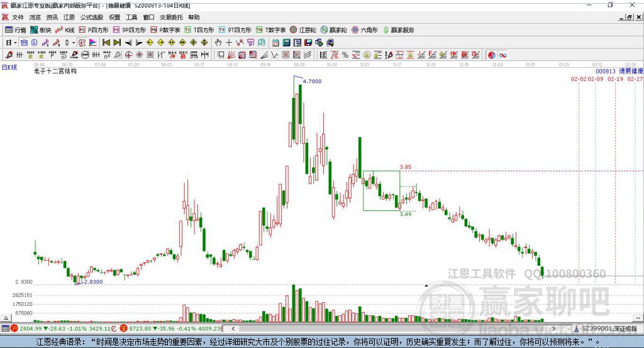Open the 交易委托 menu
The image size is (644, 348).
[171, 17]
